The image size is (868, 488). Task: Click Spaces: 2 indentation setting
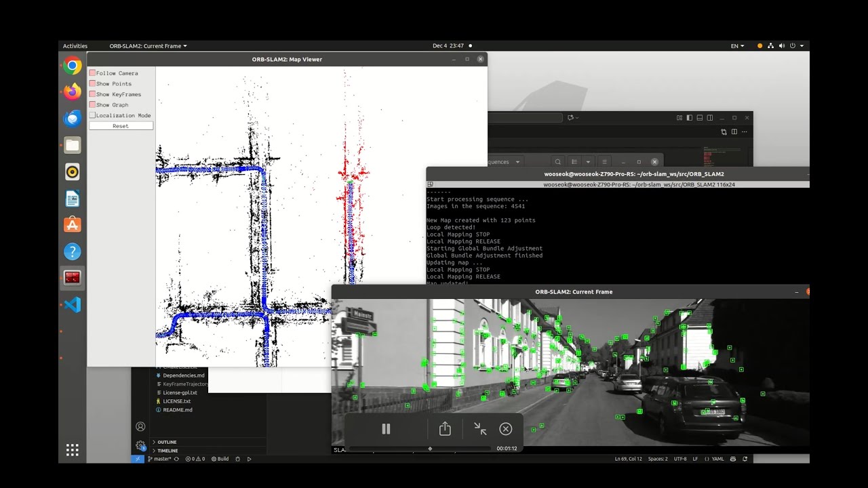pos(658,459)
